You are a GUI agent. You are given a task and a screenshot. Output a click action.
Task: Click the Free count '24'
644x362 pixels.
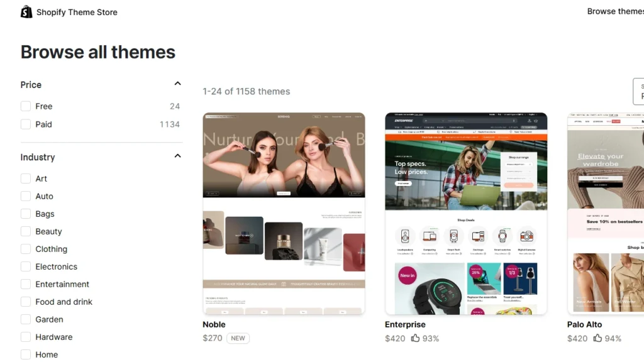pos(175,106)
